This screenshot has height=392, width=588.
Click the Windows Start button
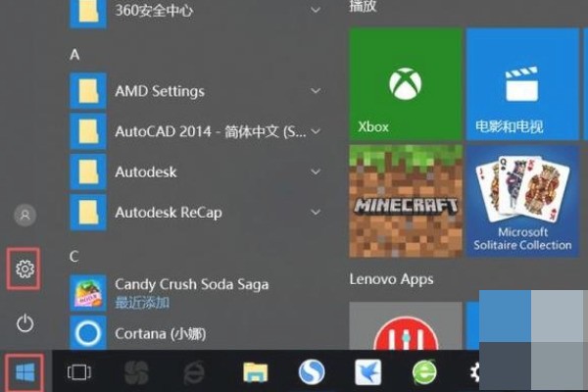click(x=25, y=372)
